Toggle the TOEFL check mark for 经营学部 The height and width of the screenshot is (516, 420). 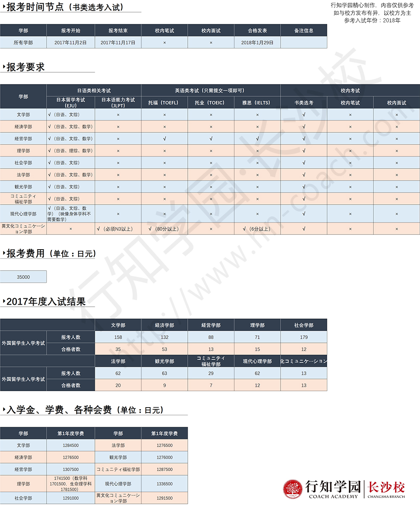[164, 139]
